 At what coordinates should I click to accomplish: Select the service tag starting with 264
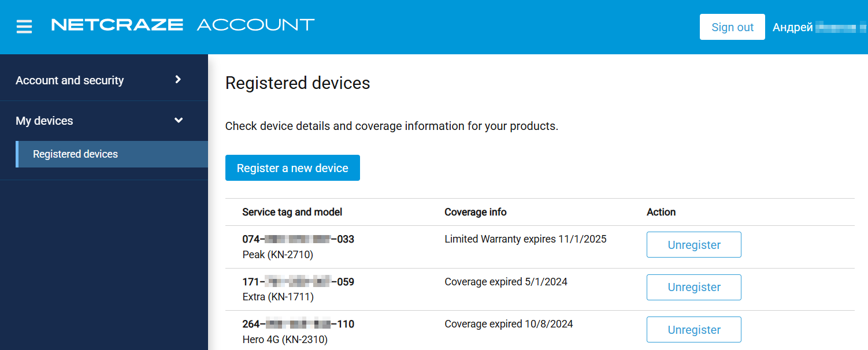coord(298,324)
